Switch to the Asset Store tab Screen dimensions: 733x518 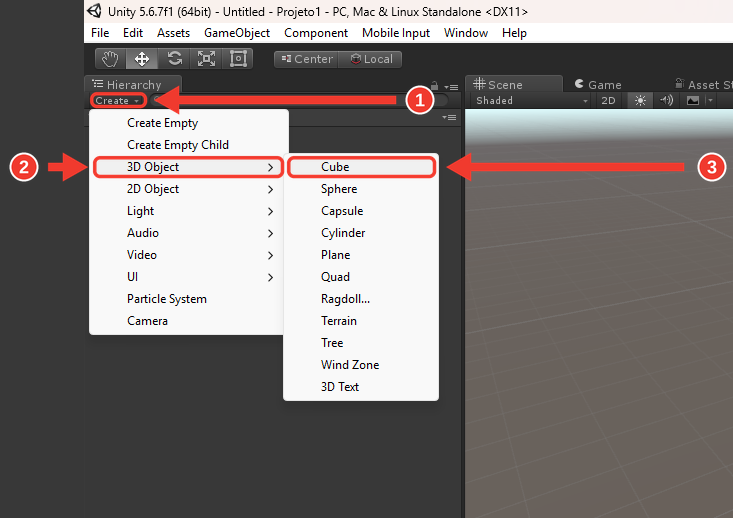tap(704, 85)
